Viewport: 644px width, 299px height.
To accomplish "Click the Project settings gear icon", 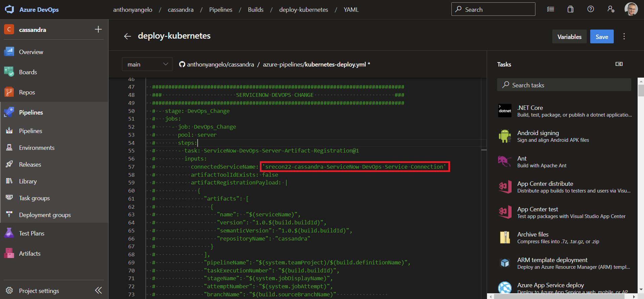I will [x=9, y=291].
